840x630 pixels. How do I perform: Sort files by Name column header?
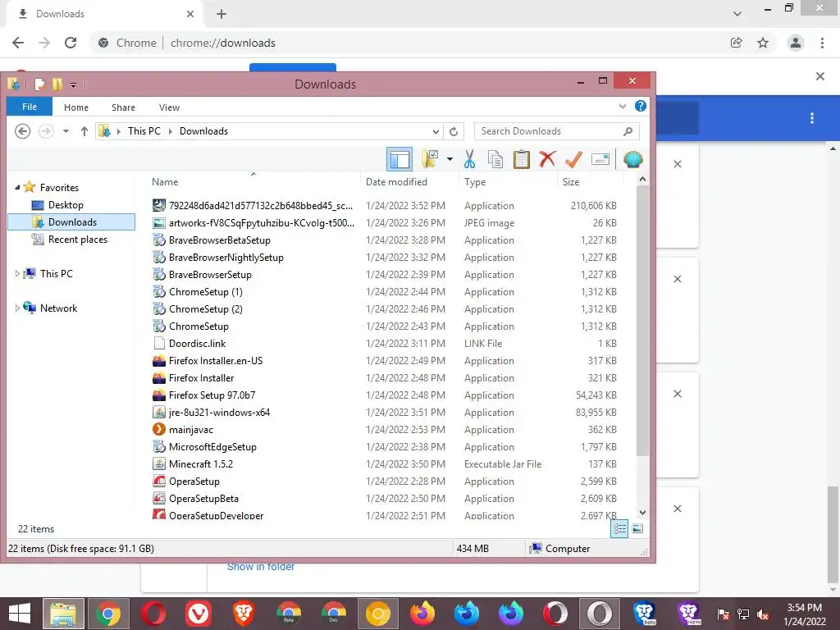click(254, 181)
